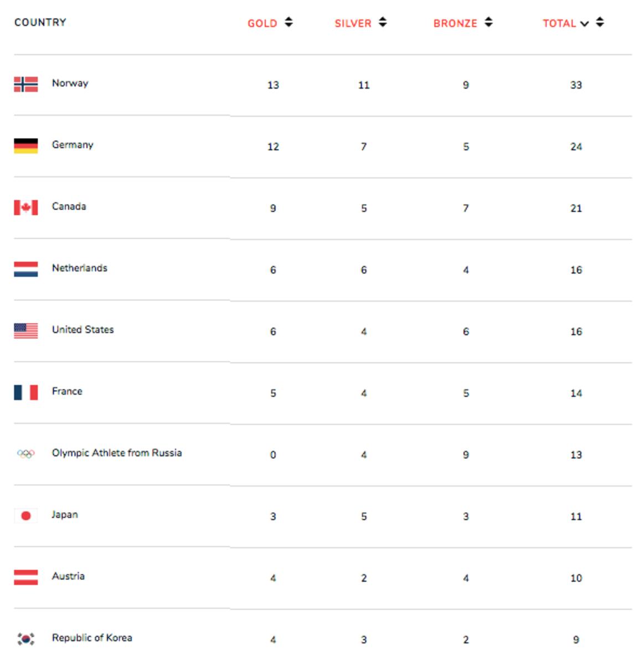The image size is (644, 665).
Task: Select the GOLD column header label
Action: pyautogui.click(x=262, y=23)
